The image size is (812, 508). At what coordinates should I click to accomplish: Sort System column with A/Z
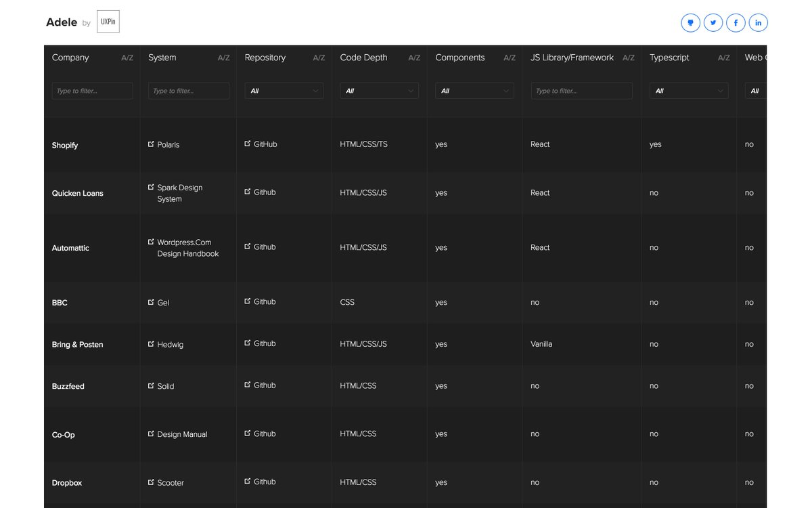[x=224, y=58]
